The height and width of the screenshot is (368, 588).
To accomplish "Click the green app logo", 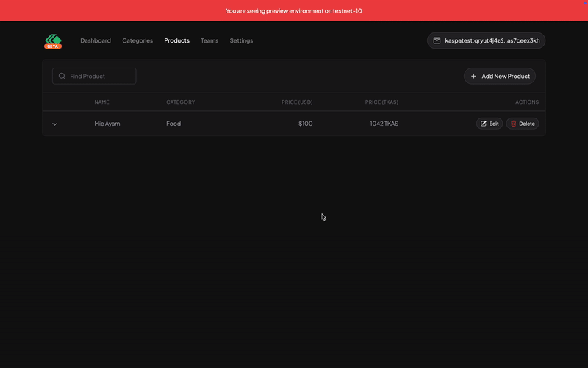I will click(53, 40).
